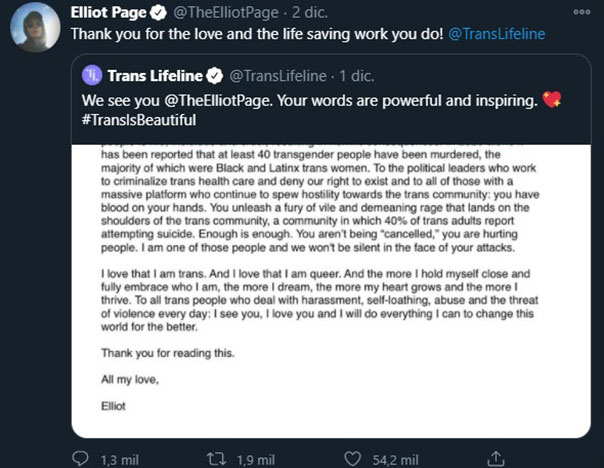Screen dimensions: 604x468
Task: Open Elliot Page's profile avatar
Action: pyautogui.click(x=35, y=27)
